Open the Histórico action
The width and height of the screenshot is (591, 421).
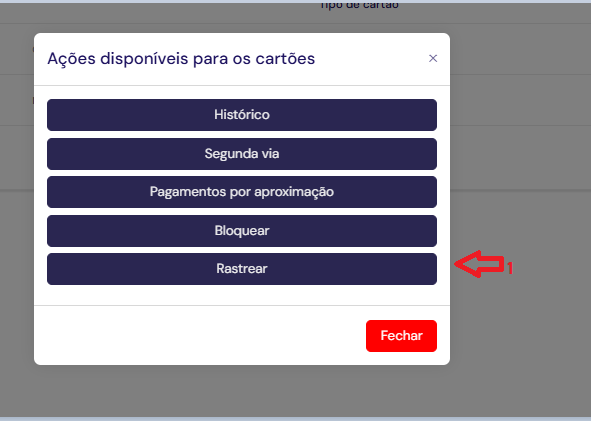242,115
